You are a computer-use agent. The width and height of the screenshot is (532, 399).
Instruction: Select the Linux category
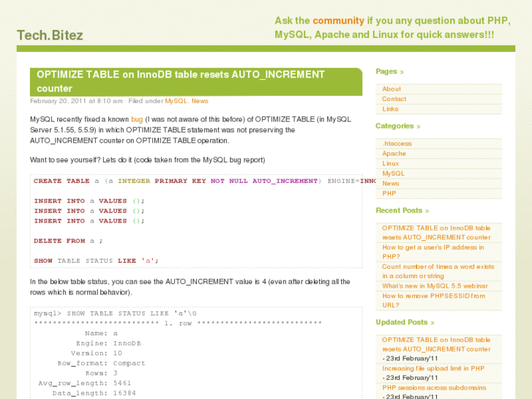(x=391, y=163)
